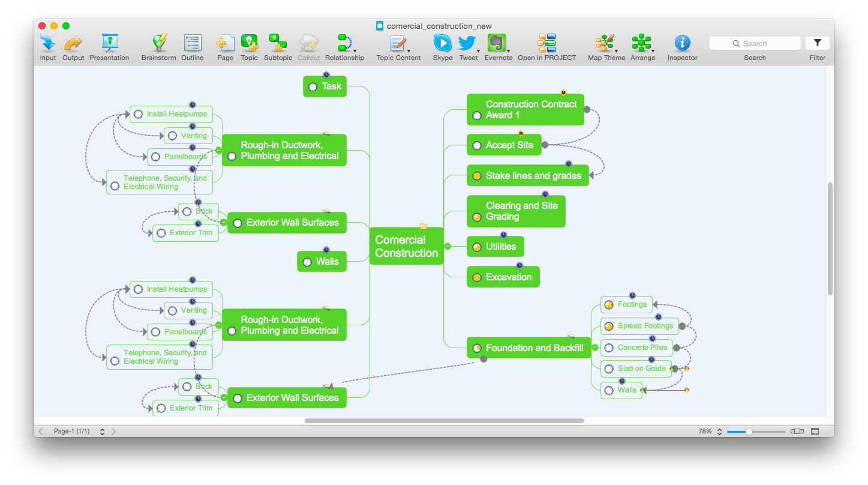This screenshot has width=868, height=485.
Task: Select the Clearing and Site Grading topic
Action: tap(516, 211)
